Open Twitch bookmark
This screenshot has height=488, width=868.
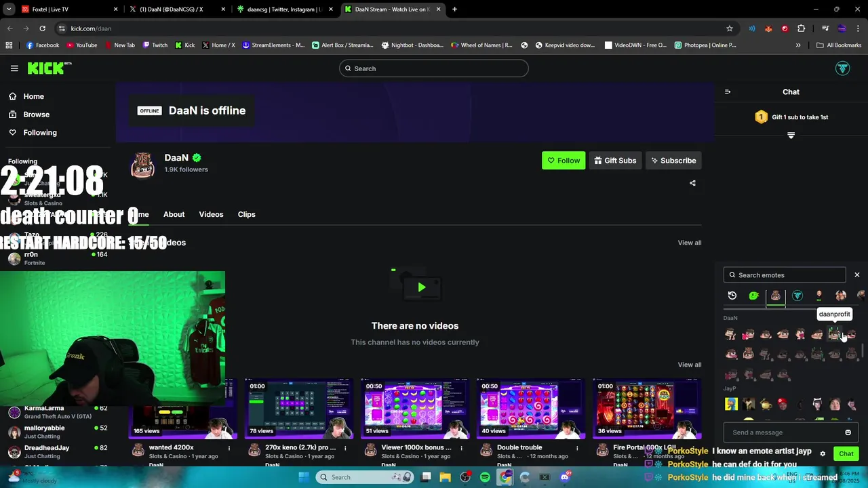click(155, 45)
